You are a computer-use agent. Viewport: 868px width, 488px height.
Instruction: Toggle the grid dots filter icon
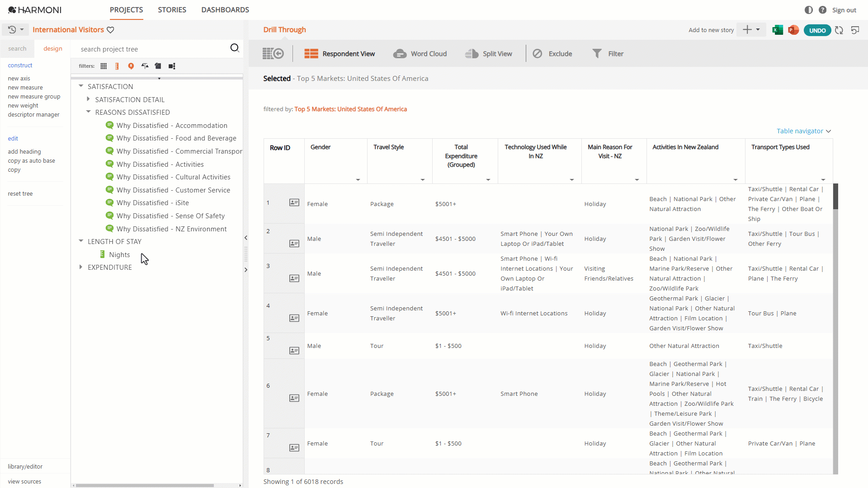[x=104, y=66]
